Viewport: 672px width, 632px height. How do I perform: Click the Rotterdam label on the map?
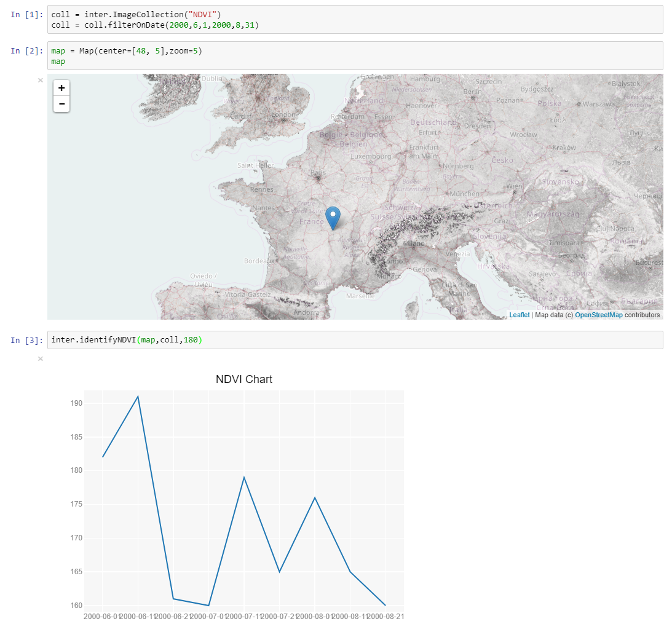(347, 117)
